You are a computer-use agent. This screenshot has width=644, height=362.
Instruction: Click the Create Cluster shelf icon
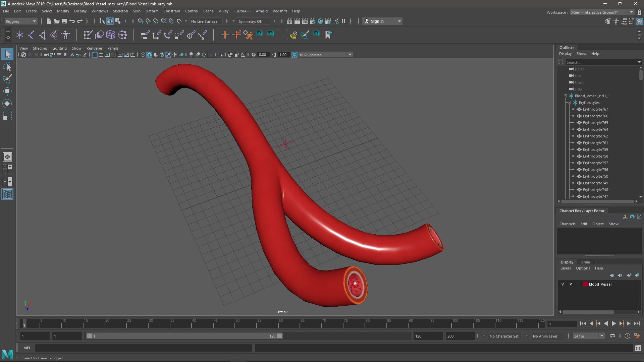122,35
